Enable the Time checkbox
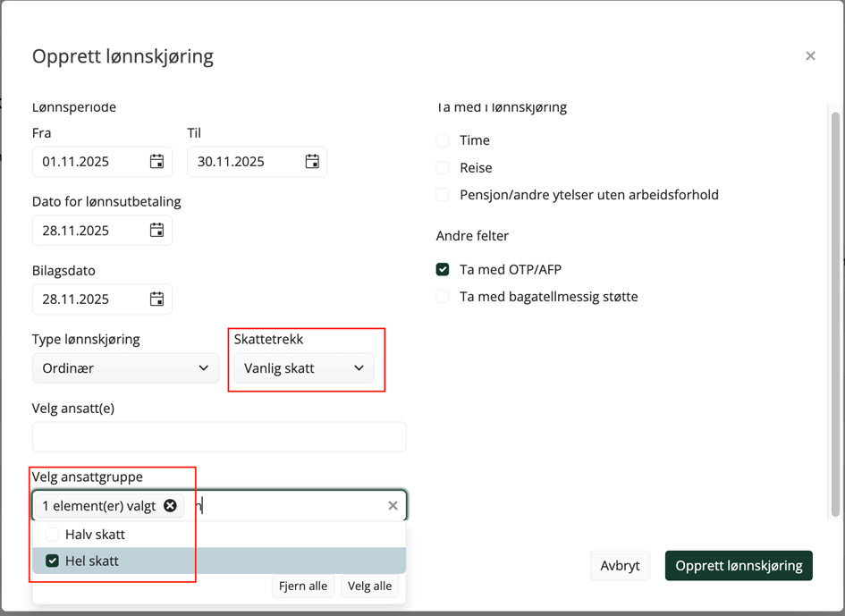This screenshot has width=845, height=616. point(443,140)
